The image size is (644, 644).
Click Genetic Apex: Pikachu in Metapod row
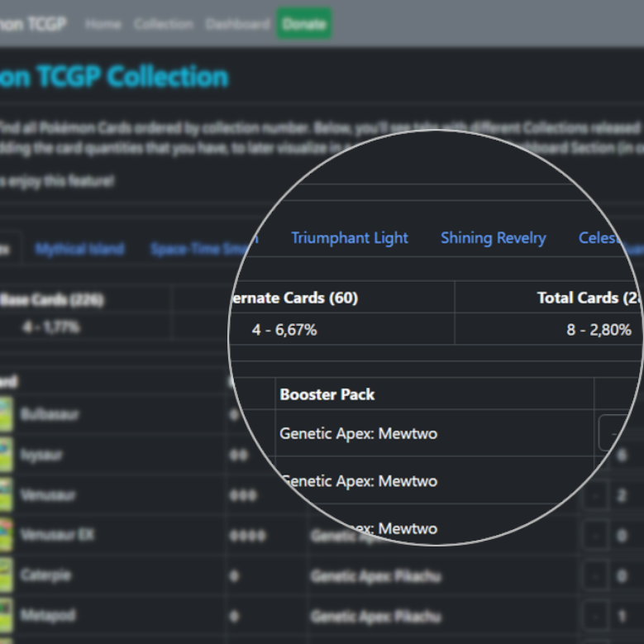[x=376, y=617]
